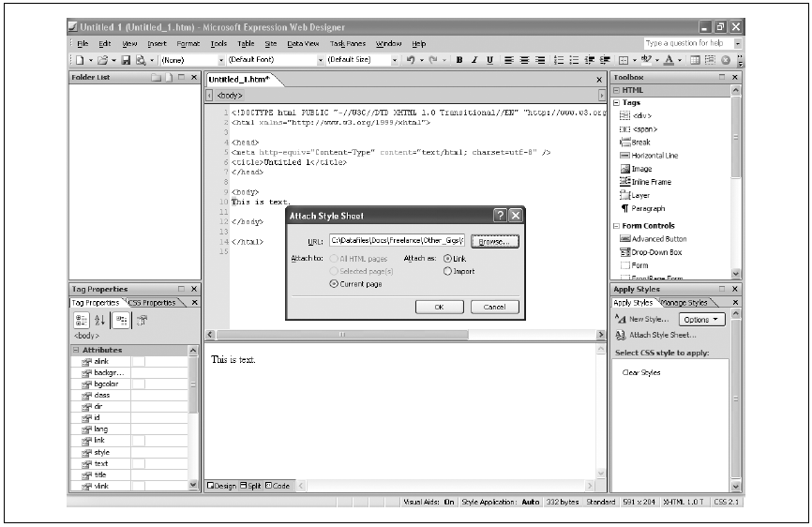Align text right

click(539, 60)
